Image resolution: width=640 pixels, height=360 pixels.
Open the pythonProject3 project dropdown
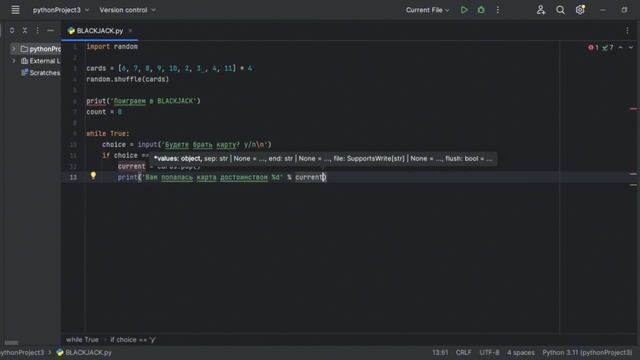pyautogui.click(x=61, y=10)
